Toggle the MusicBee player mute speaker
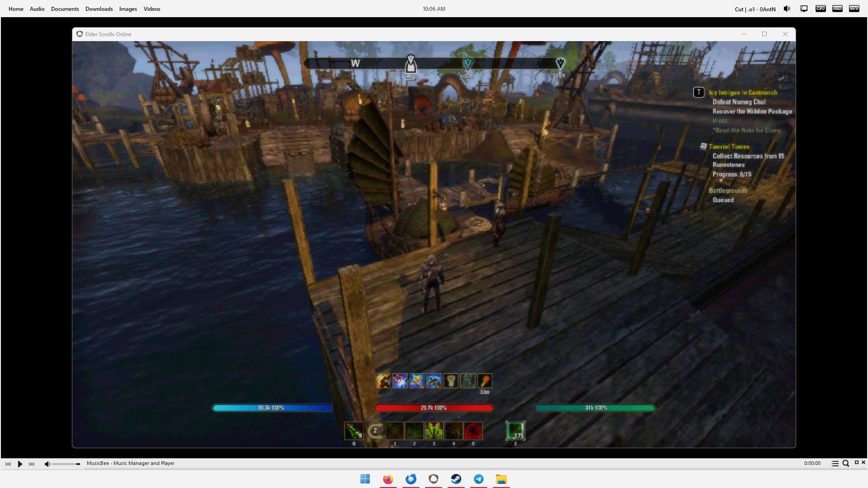 click(47, 464)
